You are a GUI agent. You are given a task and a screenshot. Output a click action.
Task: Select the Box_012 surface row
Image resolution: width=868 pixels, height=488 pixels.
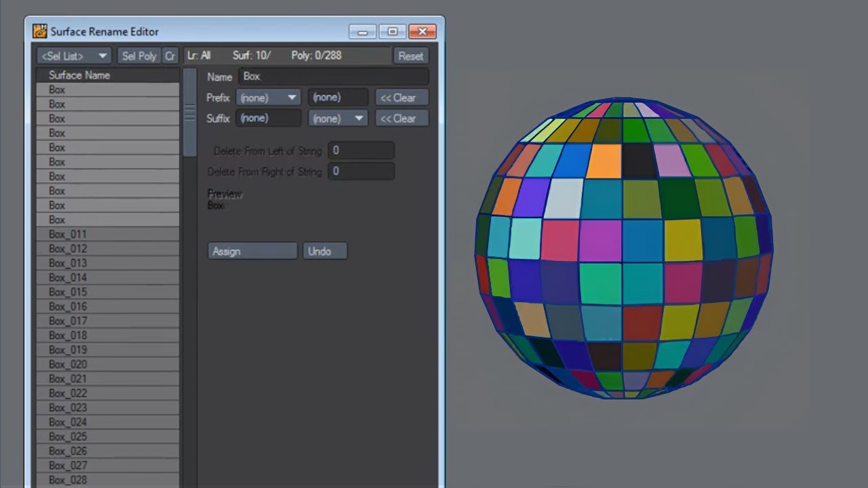click(x=108, y=249)
